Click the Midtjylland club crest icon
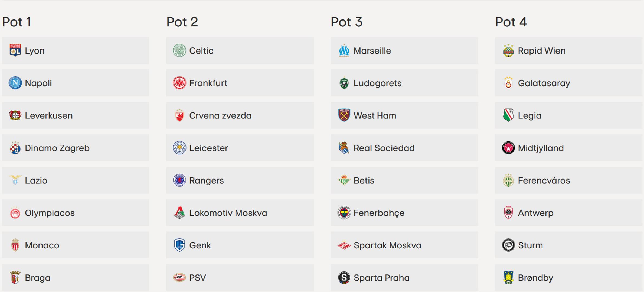 click(x=508, y=148)
